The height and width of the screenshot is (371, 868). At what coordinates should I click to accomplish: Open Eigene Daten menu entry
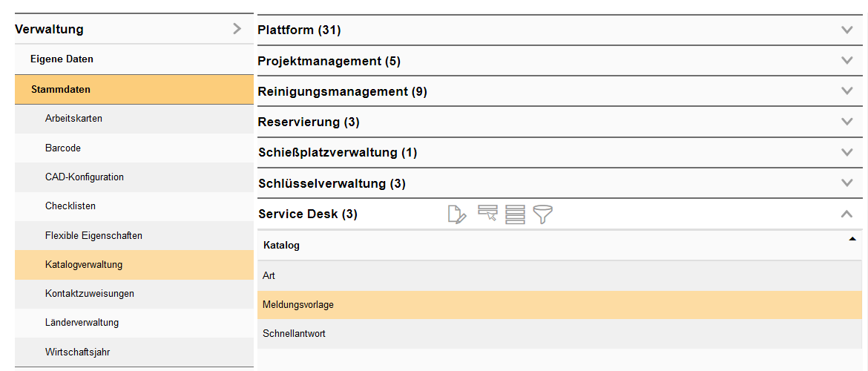tap(62, 59)
